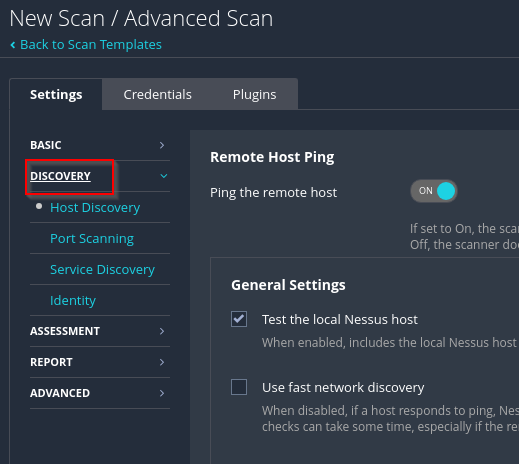This screenshot has width=519, height=464.
Task: Click the bullet dot beside Host Discovery
Action: [39, 206]
